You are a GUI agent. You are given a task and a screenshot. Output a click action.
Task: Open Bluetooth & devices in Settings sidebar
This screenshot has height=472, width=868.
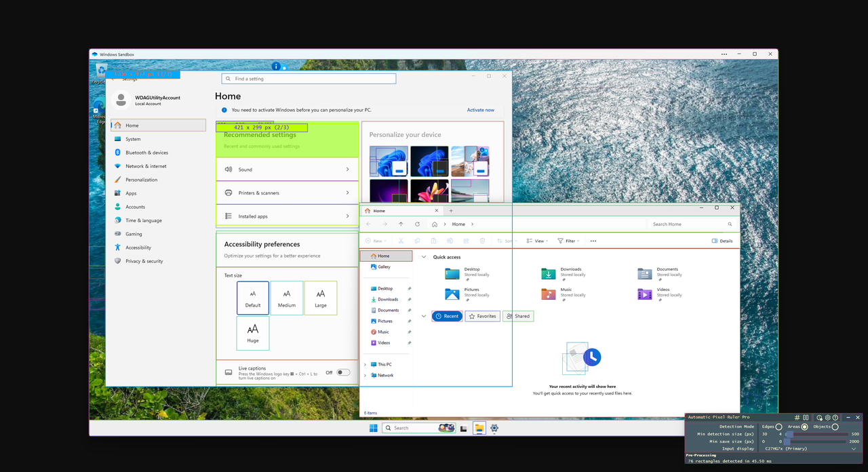click(x=159, y=153)
